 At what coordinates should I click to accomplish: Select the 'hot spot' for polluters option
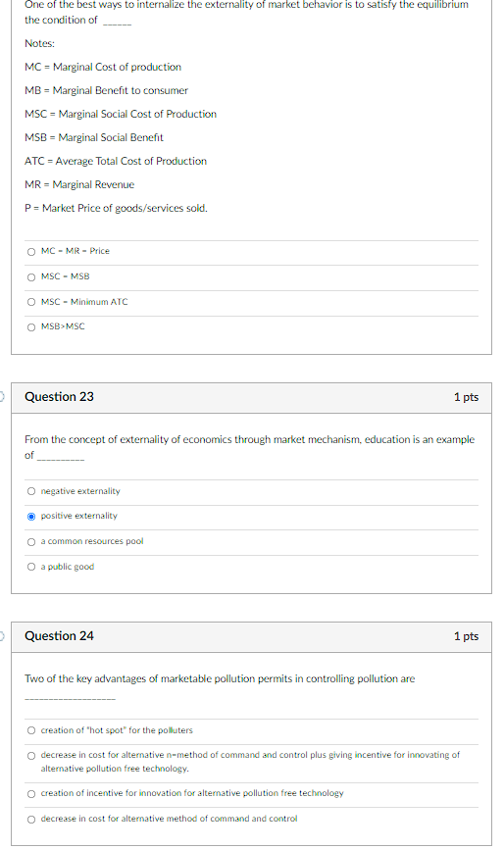coord(31,731)
